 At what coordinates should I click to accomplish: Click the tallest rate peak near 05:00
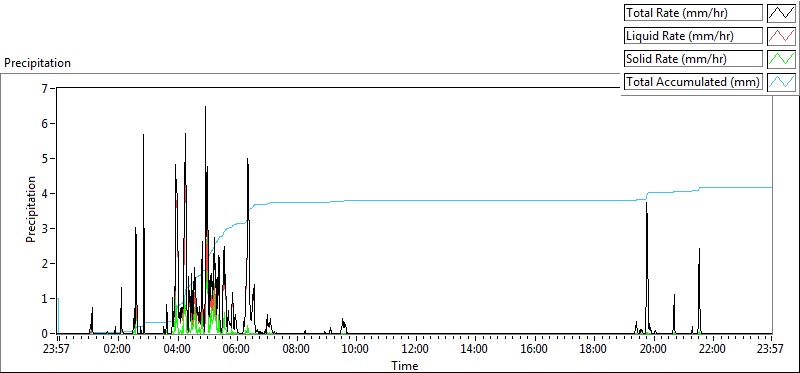tap(205, 108)
